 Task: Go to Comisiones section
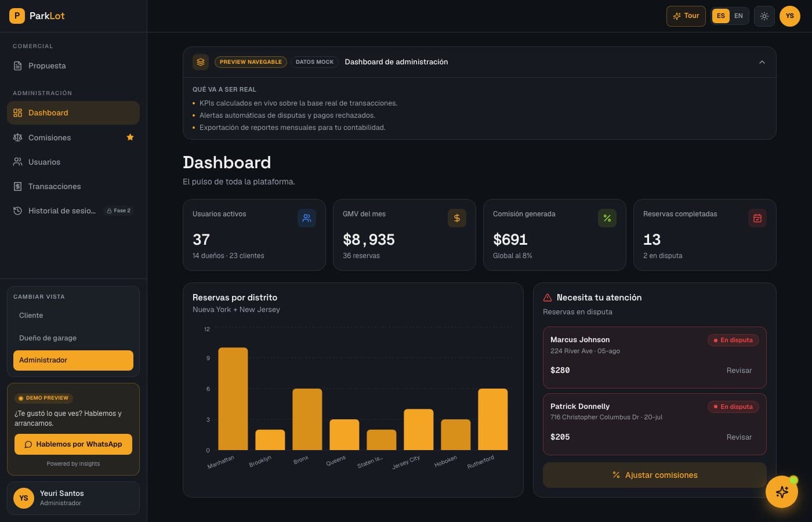(73, 137)
